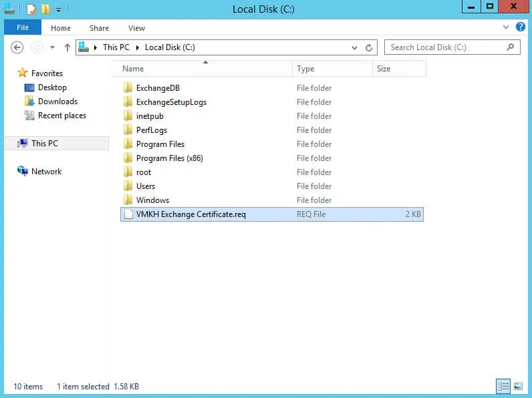Go up one folder level
The image size is (532, 398).
coord(68,47)
